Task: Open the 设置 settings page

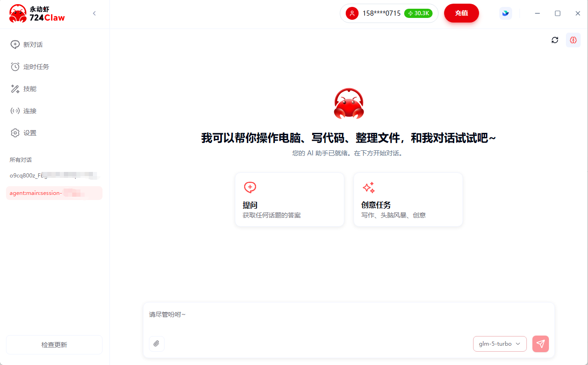Action: click(x=29, y=132)
